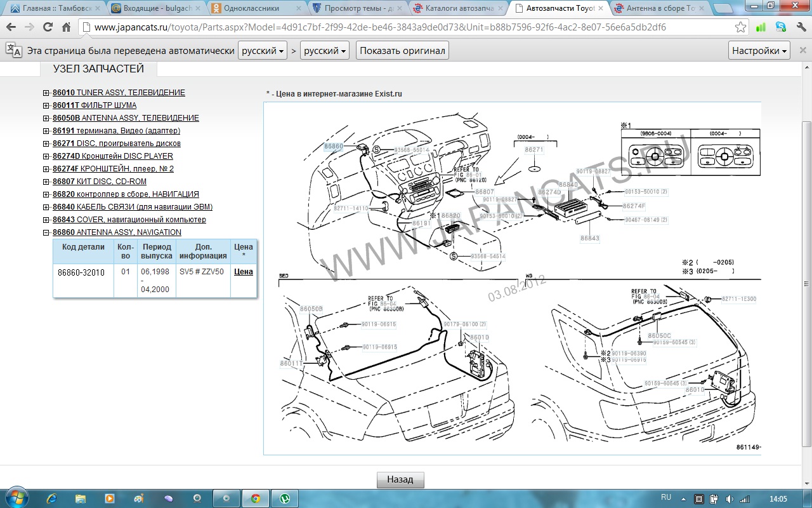Click the browser reload page icon
Image resolution: width=812 pixels, height=508 pixels.
click(48, 27)
